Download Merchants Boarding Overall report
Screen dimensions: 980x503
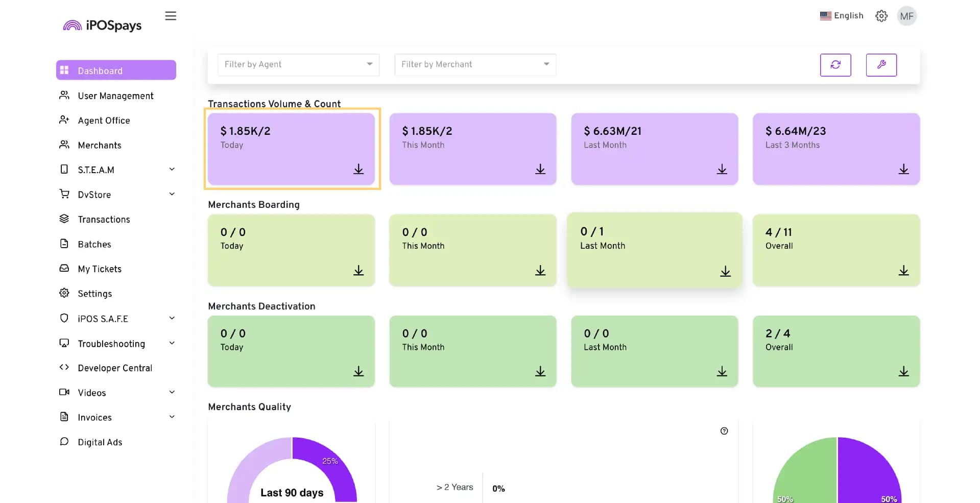[x=903, y=271]
